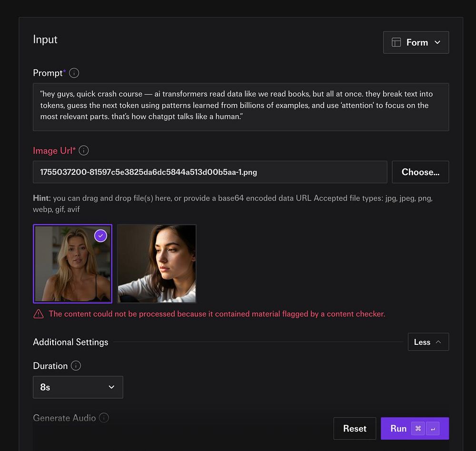
Task: Click the Duration label
Action: pyautogui.click(x=50, y=366)
